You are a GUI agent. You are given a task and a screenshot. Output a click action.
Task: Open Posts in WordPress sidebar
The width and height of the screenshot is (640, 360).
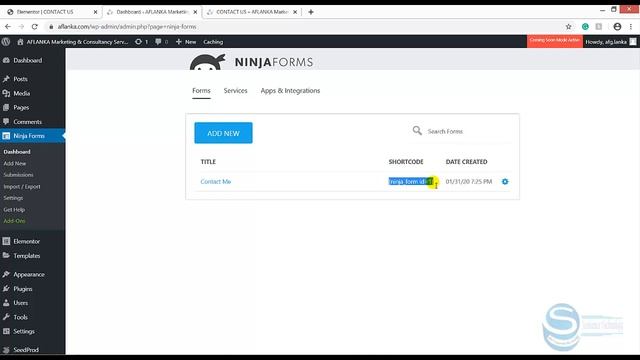point(20,79)
